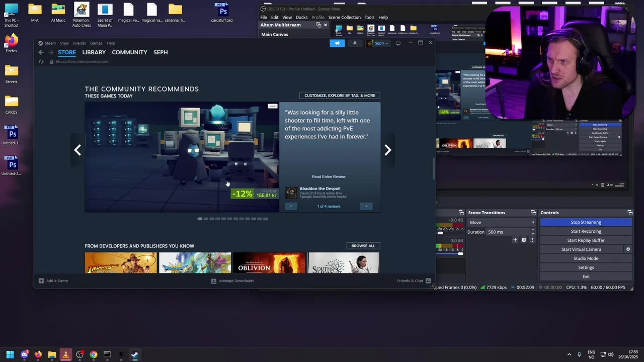The image size is (644, 362).
Task: Switch to Steam LIBRARY tab
Action: 94,52
